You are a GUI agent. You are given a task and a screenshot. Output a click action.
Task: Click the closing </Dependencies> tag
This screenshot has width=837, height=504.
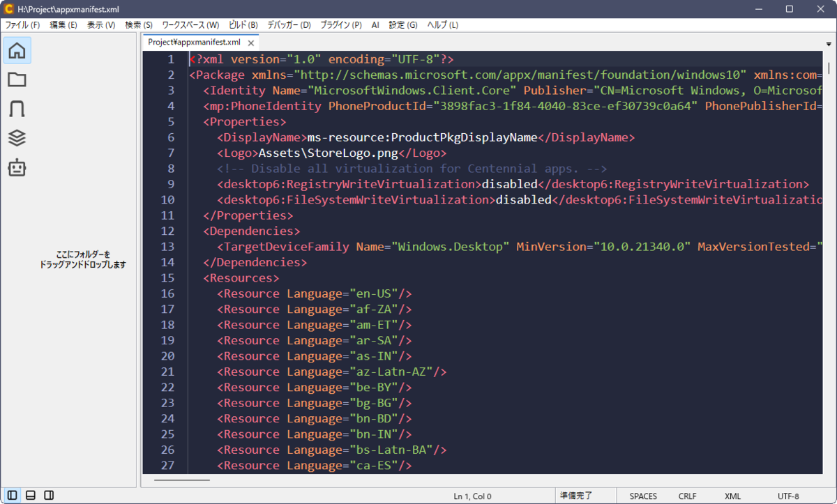[255, 262]
